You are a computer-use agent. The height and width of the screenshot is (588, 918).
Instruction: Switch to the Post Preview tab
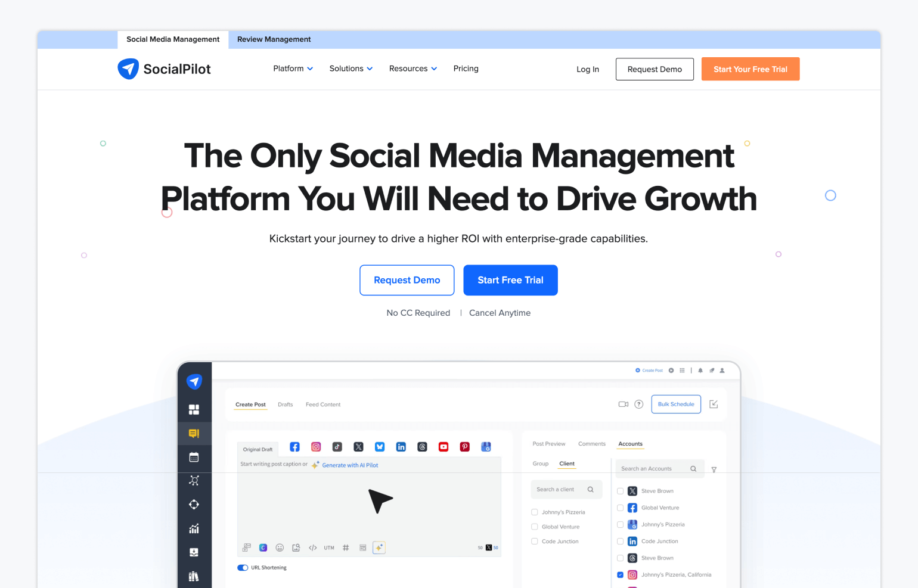pyautogui.click(x=549, y=444)
